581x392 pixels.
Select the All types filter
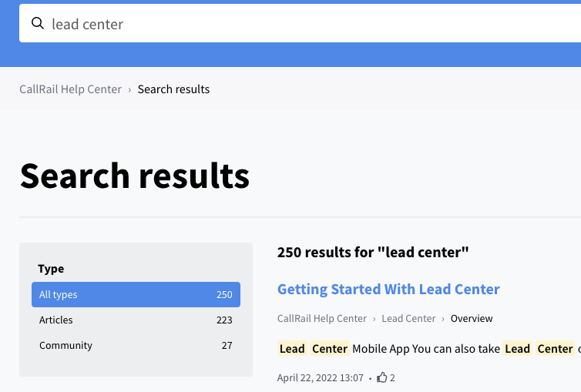(x=136, y=295)
